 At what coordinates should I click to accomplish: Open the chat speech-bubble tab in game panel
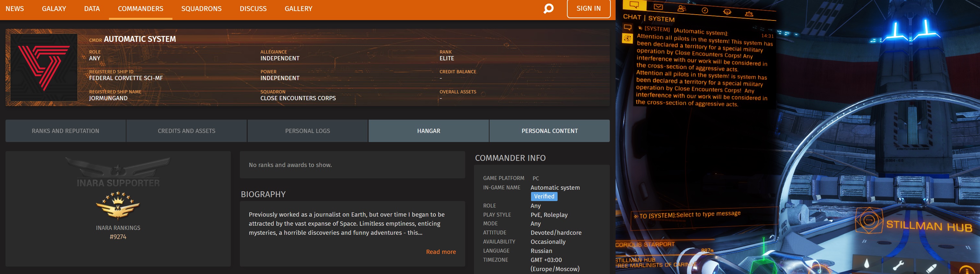634,5
